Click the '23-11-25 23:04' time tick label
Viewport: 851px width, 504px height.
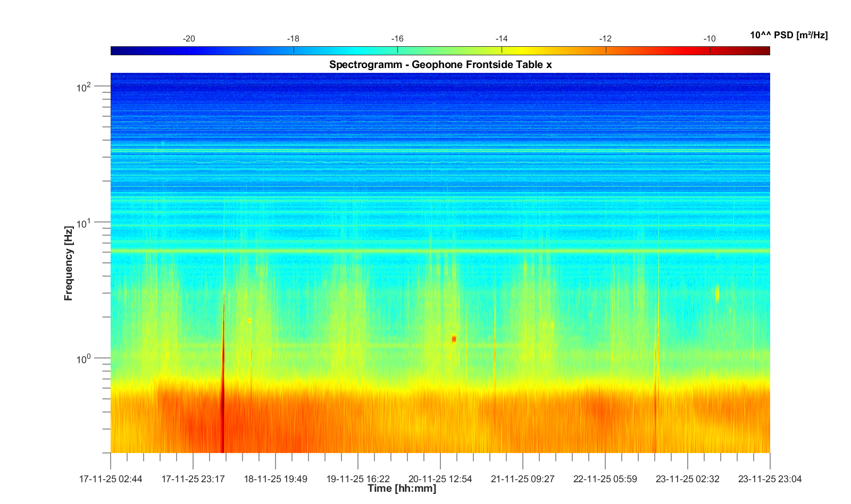coord(769,479)
